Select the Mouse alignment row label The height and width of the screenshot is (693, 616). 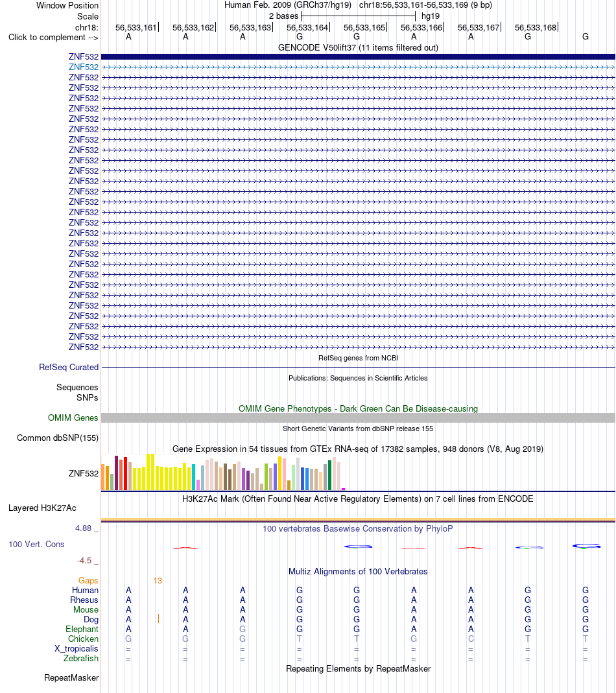click(x=86, y=610)
